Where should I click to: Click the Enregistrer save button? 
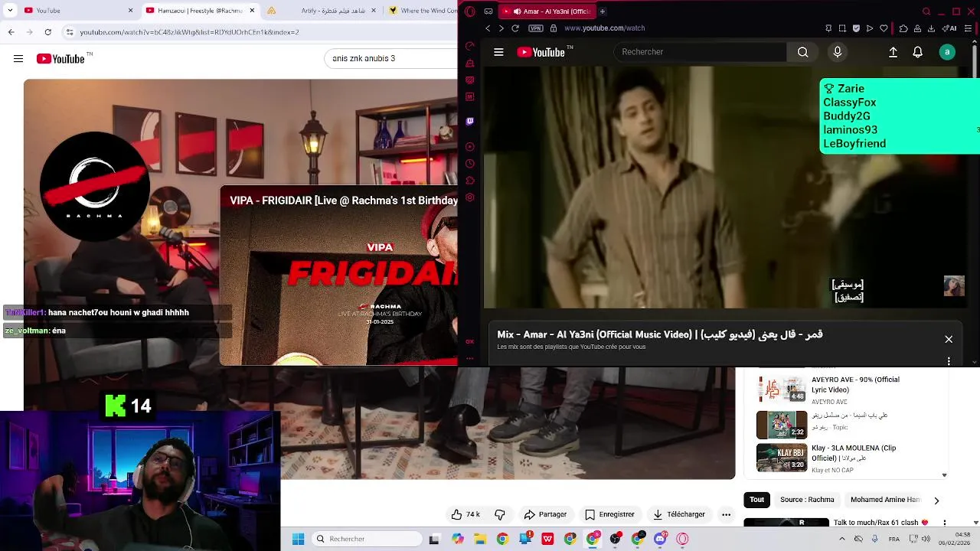609,514
